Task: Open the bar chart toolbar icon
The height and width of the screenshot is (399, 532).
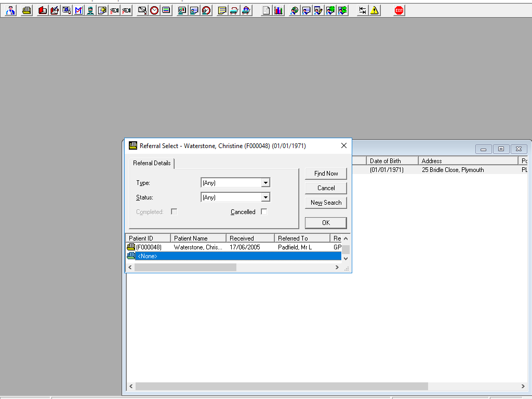Action: click(278, 10)
